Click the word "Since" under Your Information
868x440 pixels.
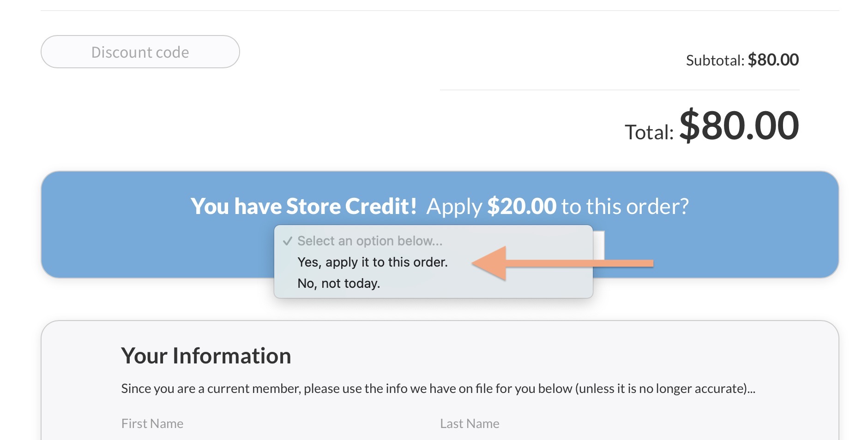tap(136, 388)
